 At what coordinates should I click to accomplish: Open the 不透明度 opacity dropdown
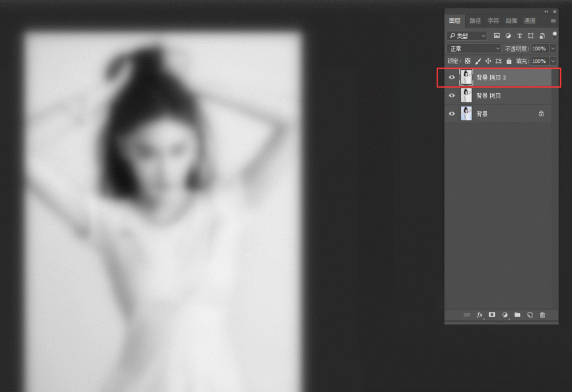coord(552,48)
